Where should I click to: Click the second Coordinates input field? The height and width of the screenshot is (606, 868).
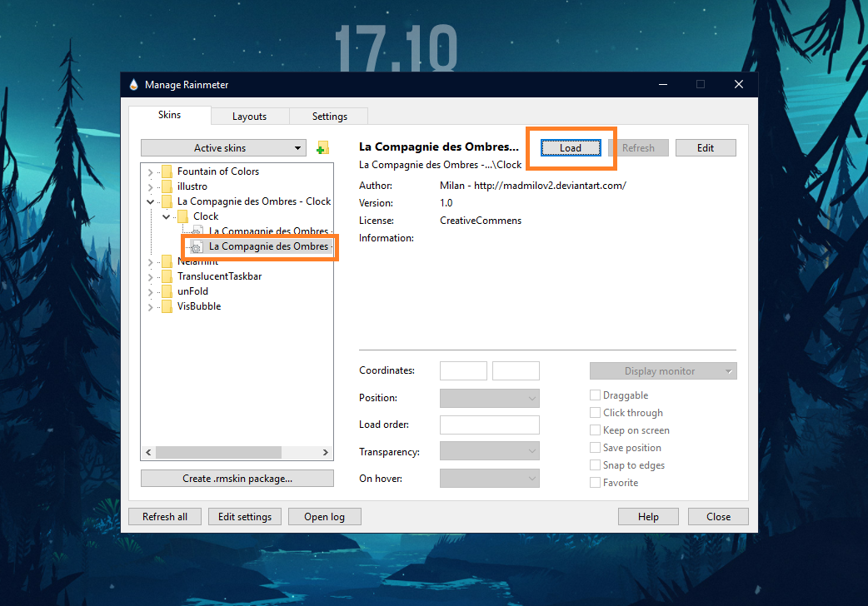[516, 370]
